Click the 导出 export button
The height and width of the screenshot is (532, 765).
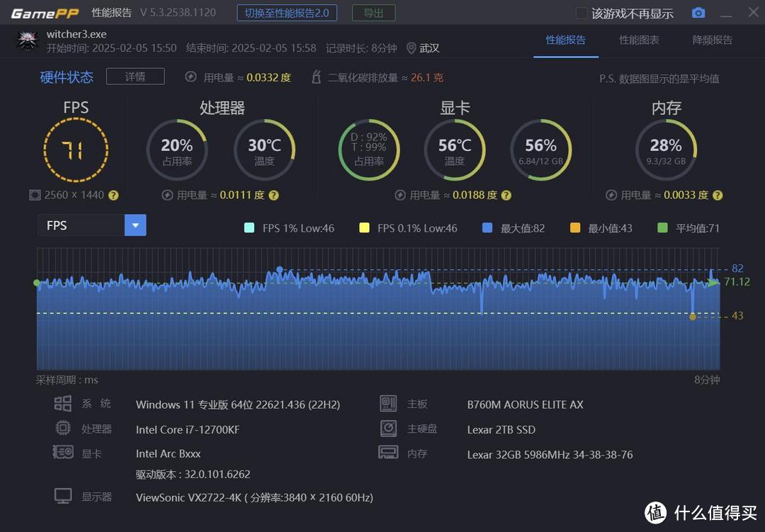(x=374, y=13)
